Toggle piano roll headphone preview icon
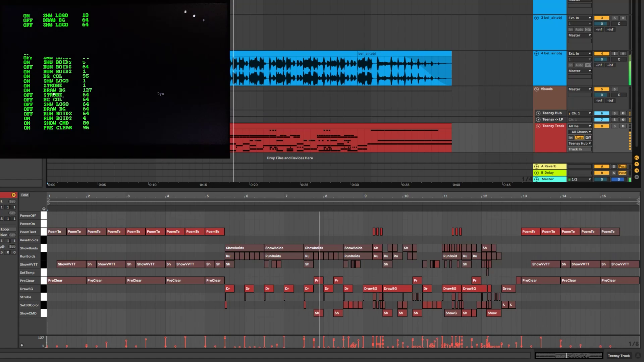This screenshot has width=644, height=362. [x=44, y=209]
